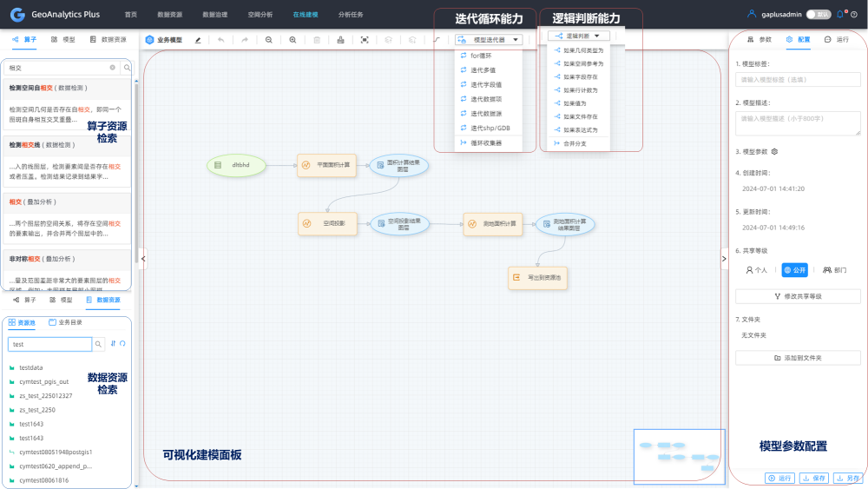The width and height of the screenshot is (868, 489).
Task: Select the dltbhd data node
Action: tap(236, 165)
